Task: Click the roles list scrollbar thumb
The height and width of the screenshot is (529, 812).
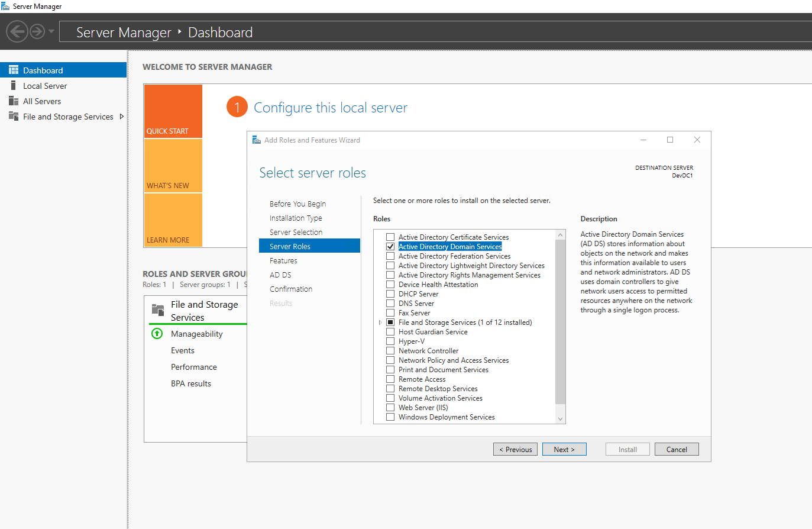Action: (561, 322)
